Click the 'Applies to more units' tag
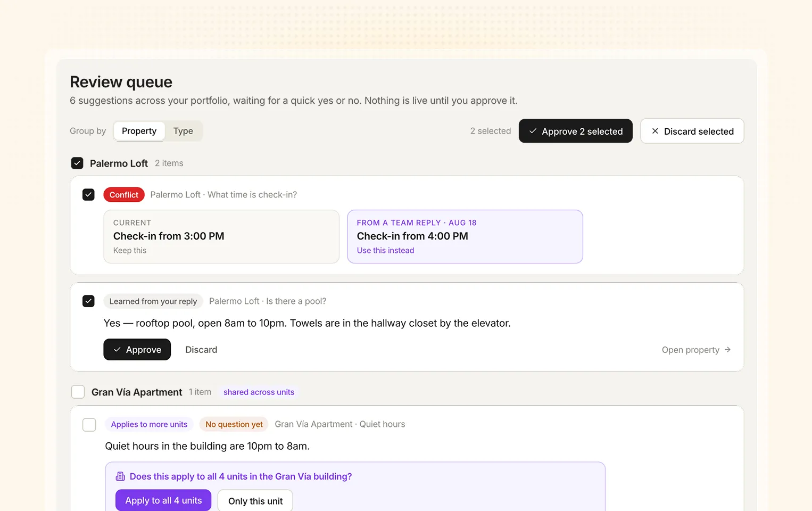 coord(150,424)
